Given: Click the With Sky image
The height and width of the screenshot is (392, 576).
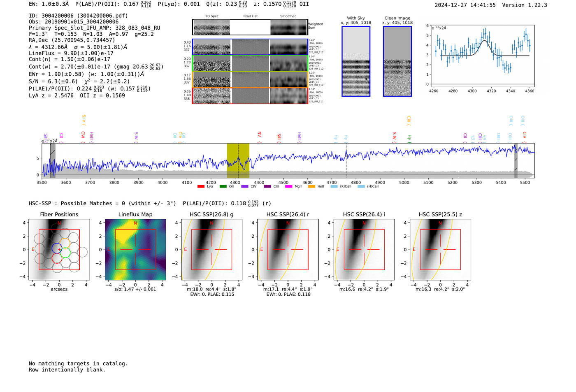Looking at the screenshot, I should 356,61.
